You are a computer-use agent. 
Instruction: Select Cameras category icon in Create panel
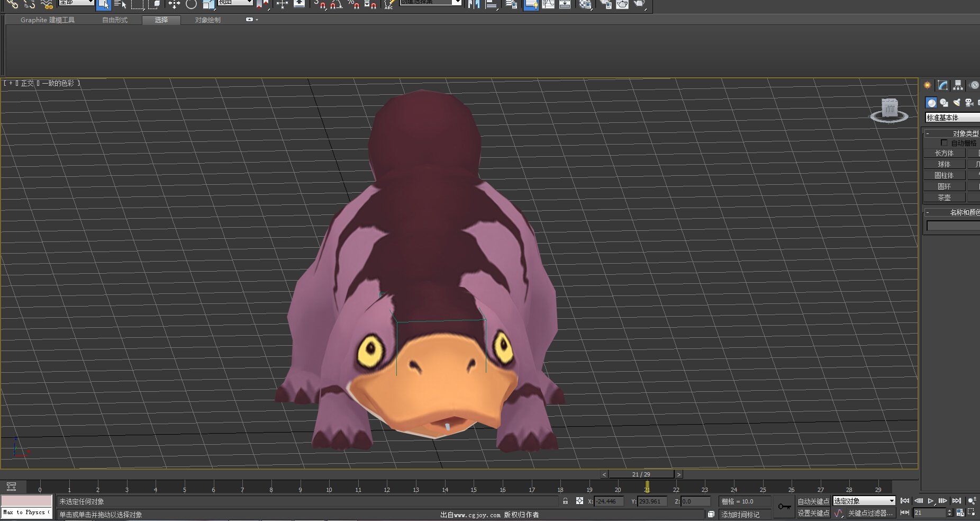click(969, 103)
